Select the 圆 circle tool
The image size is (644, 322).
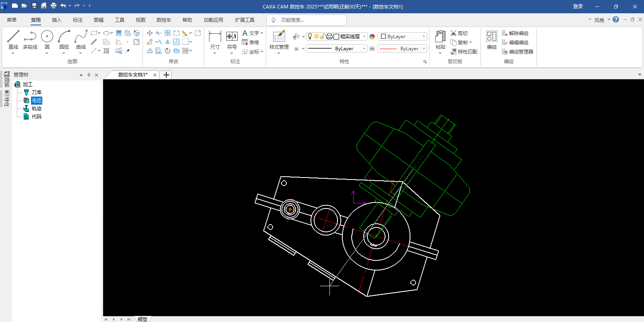pyautogui.click(x=47, y=37)
